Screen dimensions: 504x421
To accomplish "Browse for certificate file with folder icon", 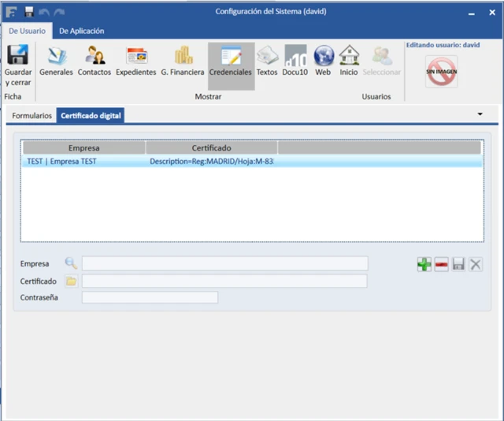I will (x=71, y=281).
